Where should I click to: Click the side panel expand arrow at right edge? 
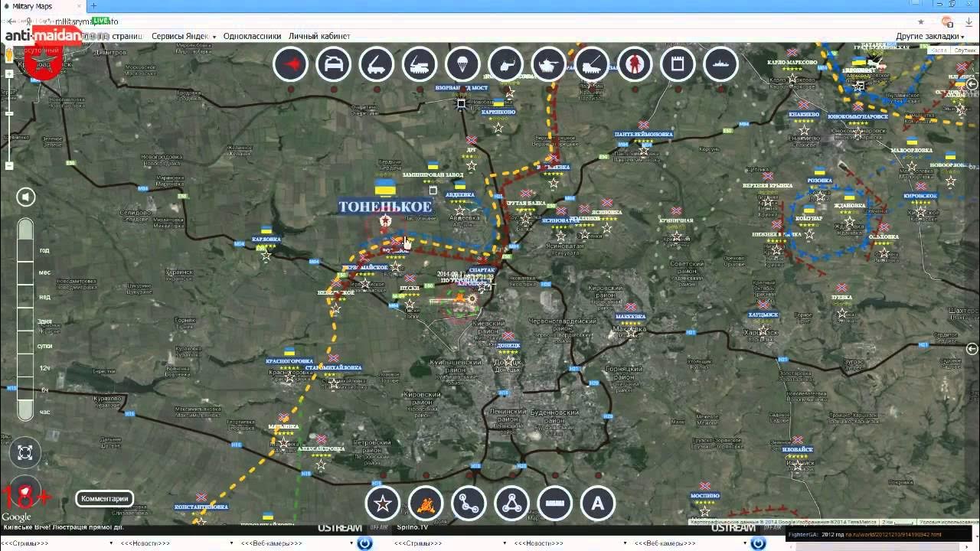[x=972, y=349]
